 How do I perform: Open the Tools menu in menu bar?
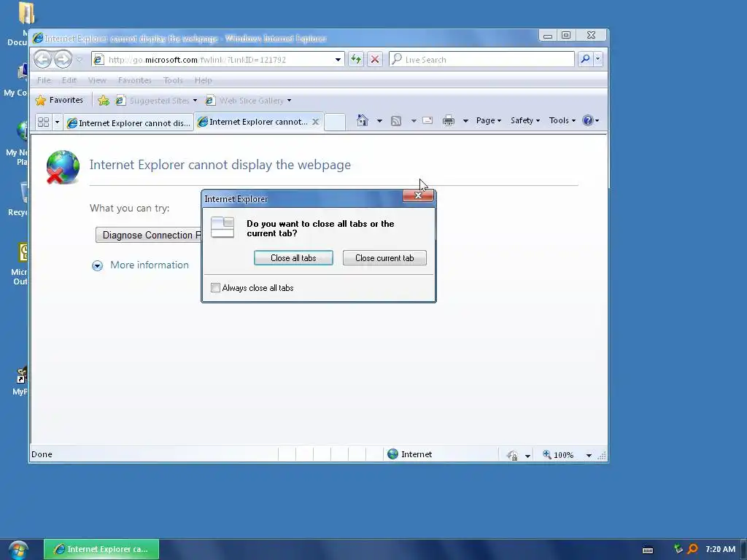pyautogui.click(x=173, y=80)
